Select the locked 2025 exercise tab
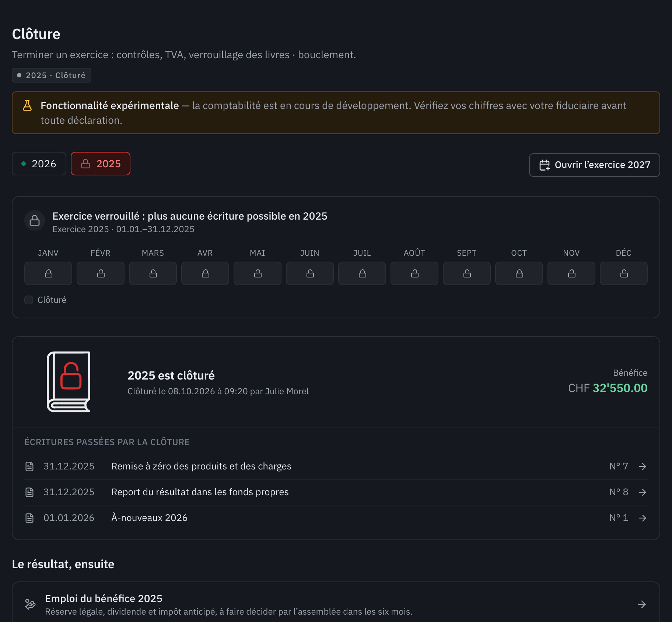Screen dimensions: 672x622 (101, 164)
